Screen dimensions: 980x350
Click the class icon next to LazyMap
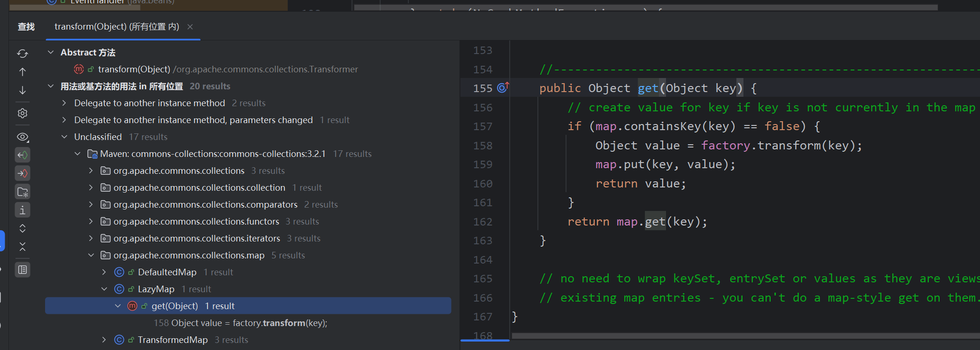119,289
